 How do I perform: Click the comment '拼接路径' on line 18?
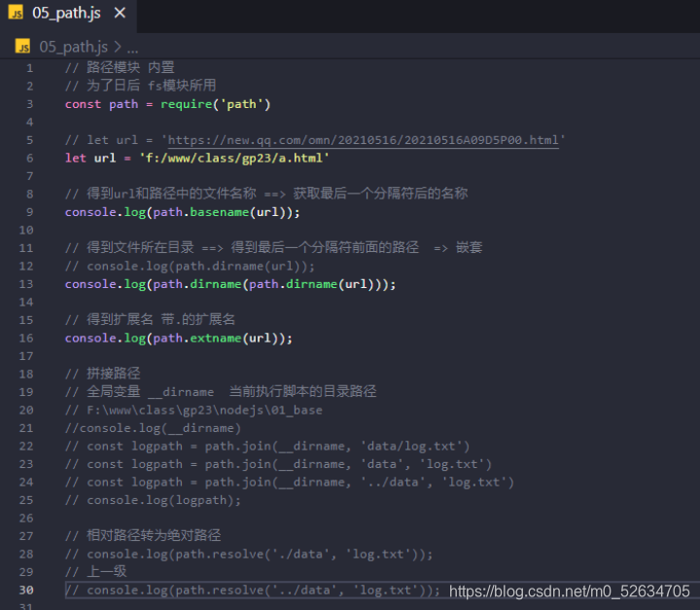114,374
